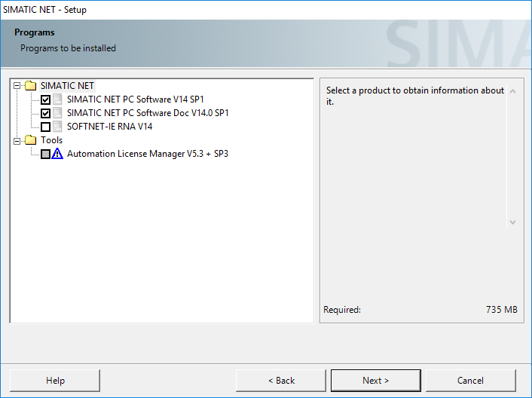The width and height of the screenshot is (532, 398).
Task: Open the Help button
Action: [55, 381]
